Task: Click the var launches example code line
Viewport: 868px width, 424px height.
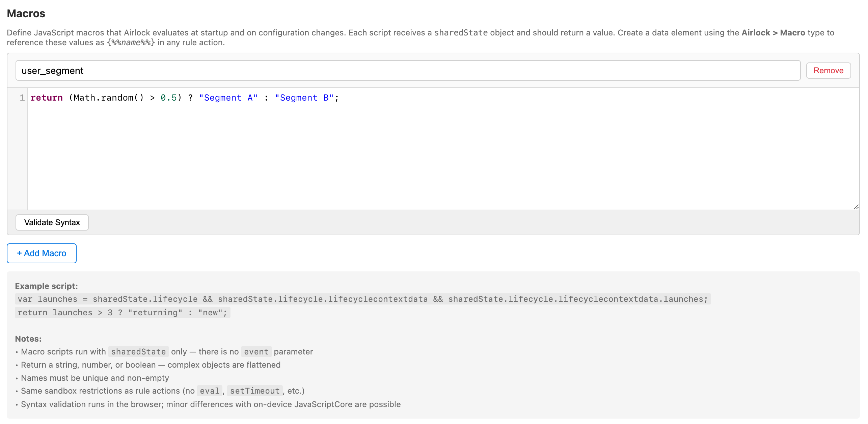Action: click(363, 299)
